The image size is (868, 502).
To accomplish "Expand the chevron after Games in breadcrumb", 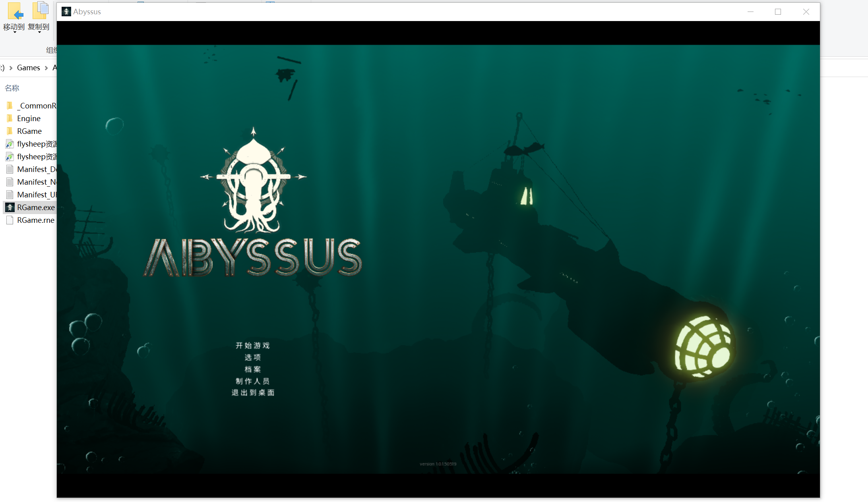I will coord(46,68).
